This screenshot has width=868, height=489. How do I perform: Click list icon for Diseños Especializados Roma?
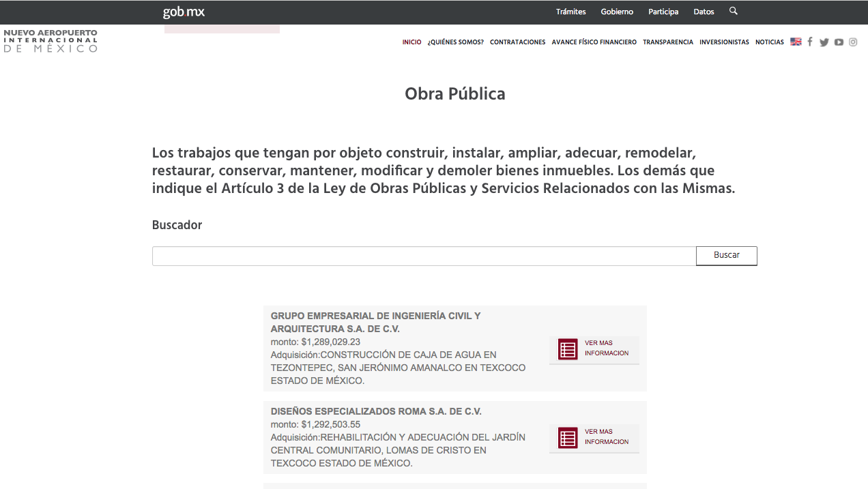[x=568, y=438]
